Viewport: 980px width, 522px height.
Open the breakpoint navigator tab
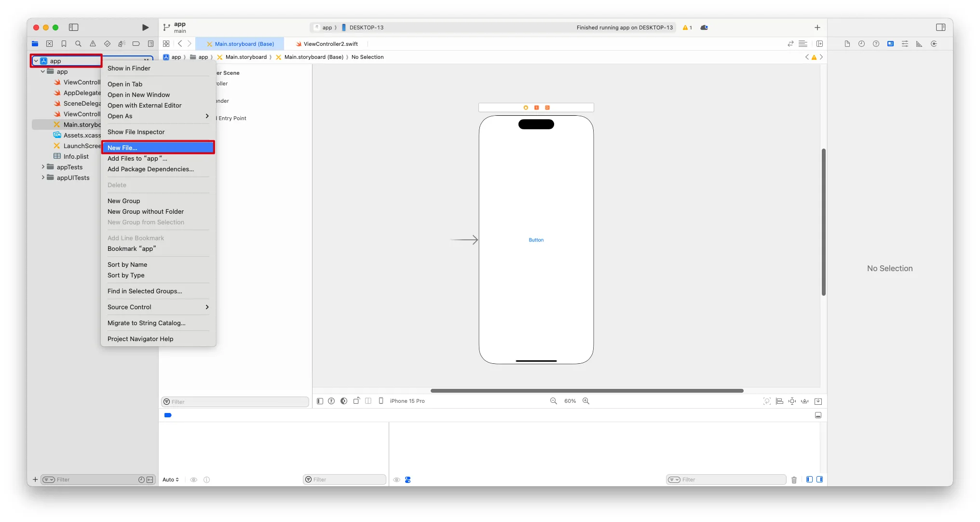(x=136, y=44)
